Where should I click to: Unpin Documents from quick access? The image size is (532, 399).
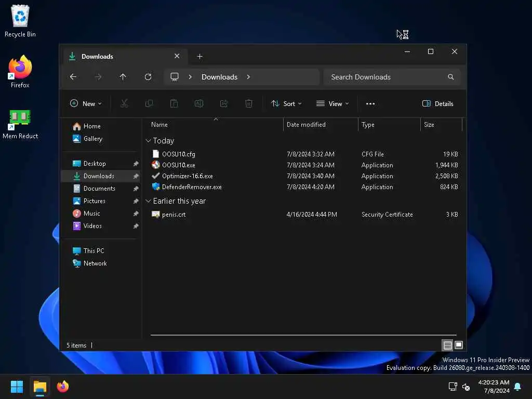pyautogui.click(x=136, y=189)
